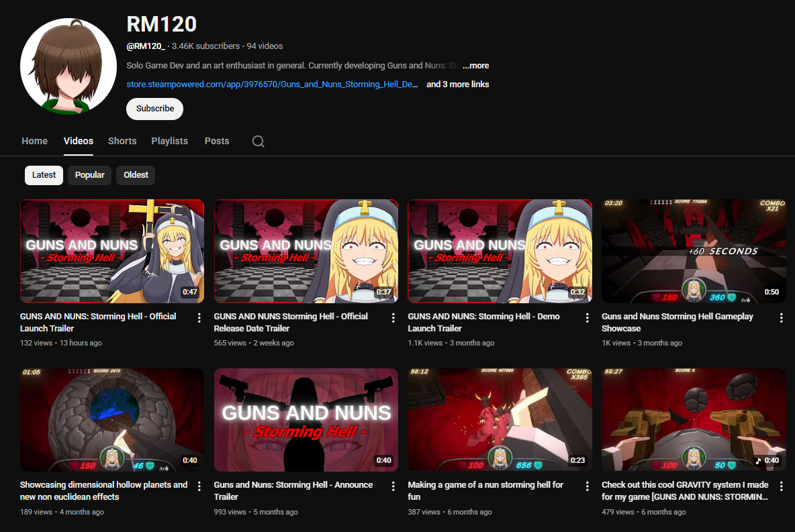Open the Steam store link
This screenshot has height=532, width=795.
[272, 84]
